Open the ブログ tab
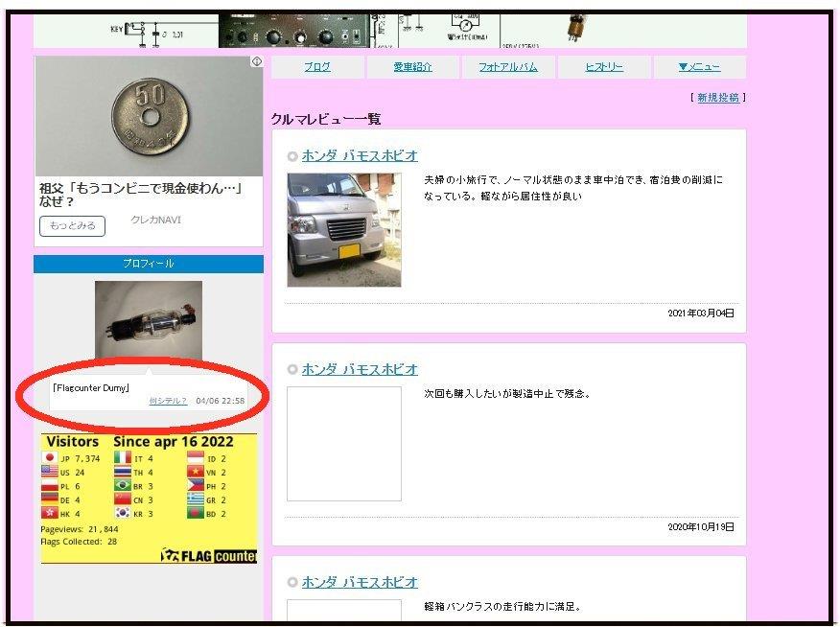Image resolution: width=840 pixels, height=627 pixels. pos(317,67)
